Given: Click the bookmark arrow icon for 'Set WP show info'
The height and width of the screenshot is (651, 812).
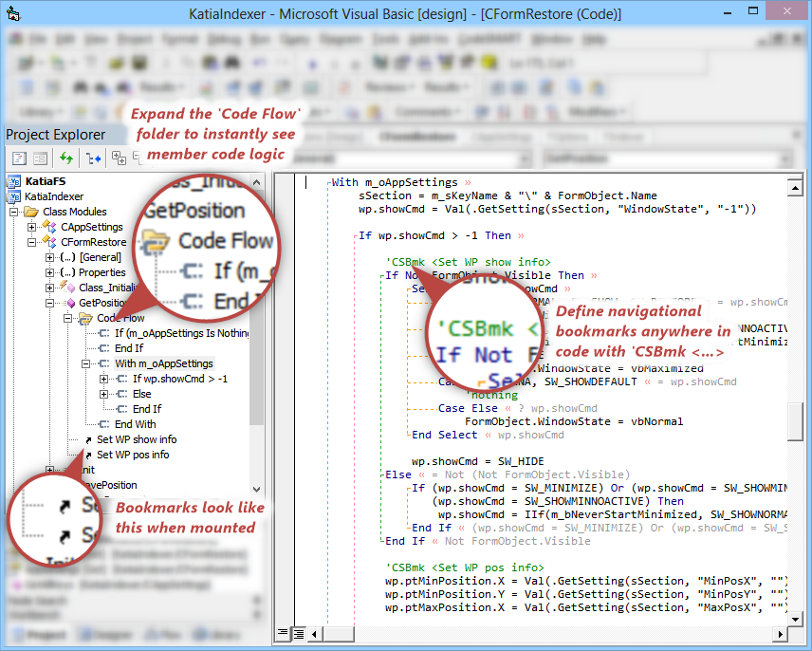Looking at the screenshot, I should (x=88, y=440).
